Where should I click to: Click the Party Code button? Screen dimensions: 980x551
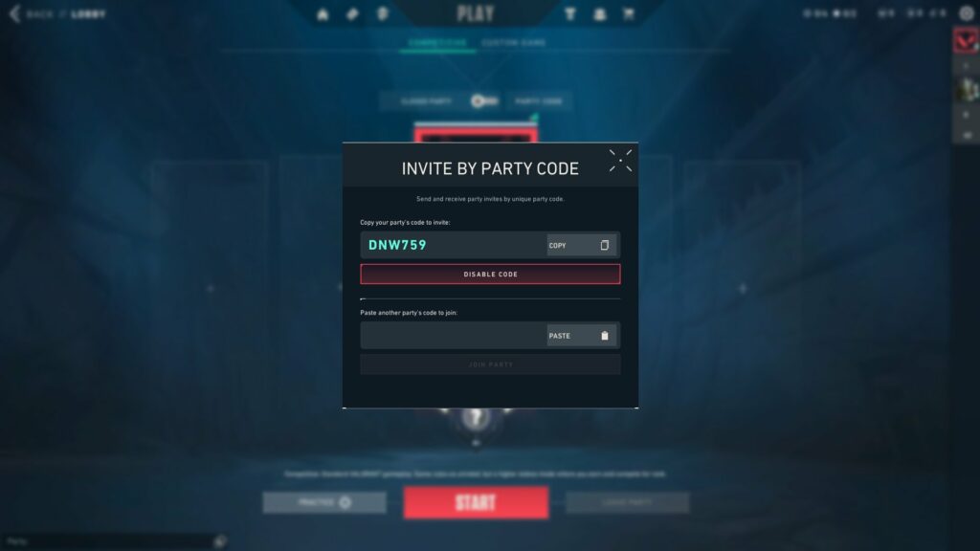point(538,101)
